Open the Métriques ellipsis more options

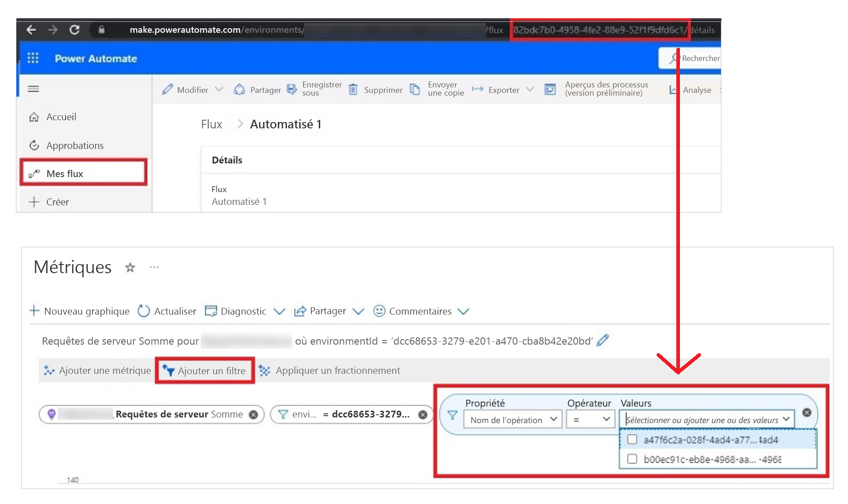[154, 267]
